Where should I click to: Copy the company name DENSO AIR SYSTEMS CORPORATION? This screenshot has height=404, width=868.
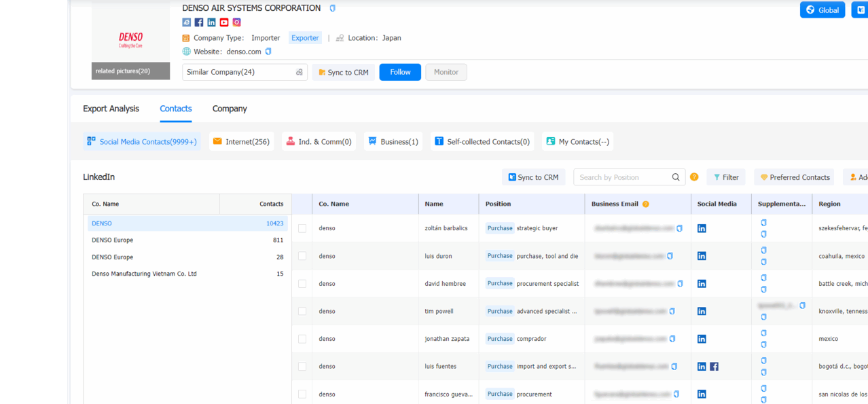(332, 8)
